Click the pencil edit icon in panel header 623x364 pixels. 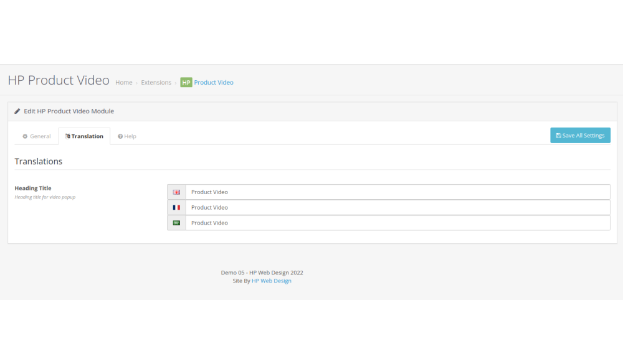17,111
